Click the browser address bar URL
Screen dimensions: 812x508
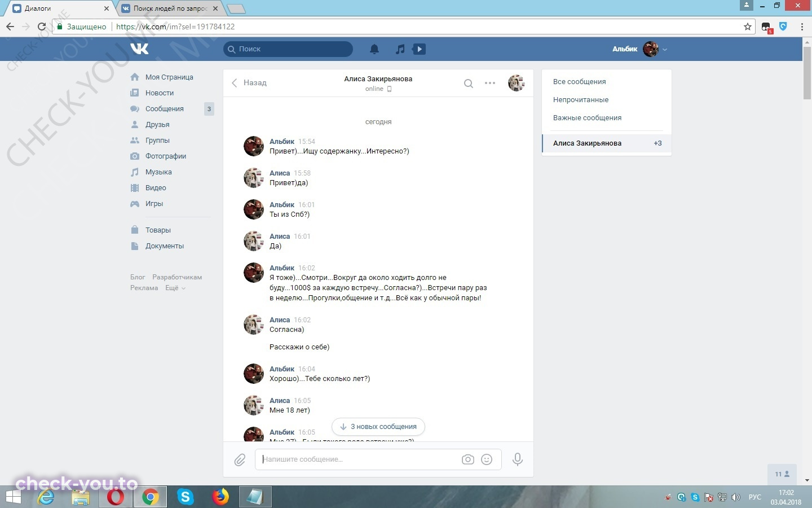(175, 27)
